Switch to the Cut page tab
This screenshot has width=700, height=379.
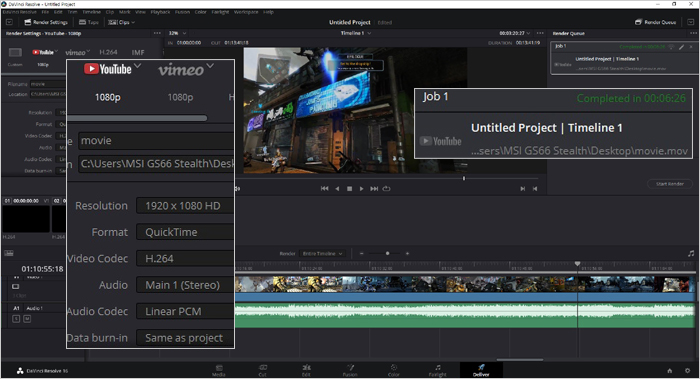click(262, 371)
